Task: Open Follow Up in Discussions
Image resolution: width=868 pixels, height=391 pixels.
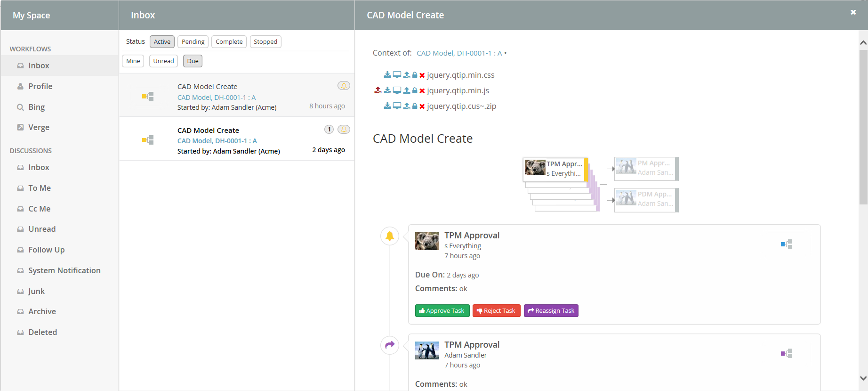Action: [x=46, y=250]
